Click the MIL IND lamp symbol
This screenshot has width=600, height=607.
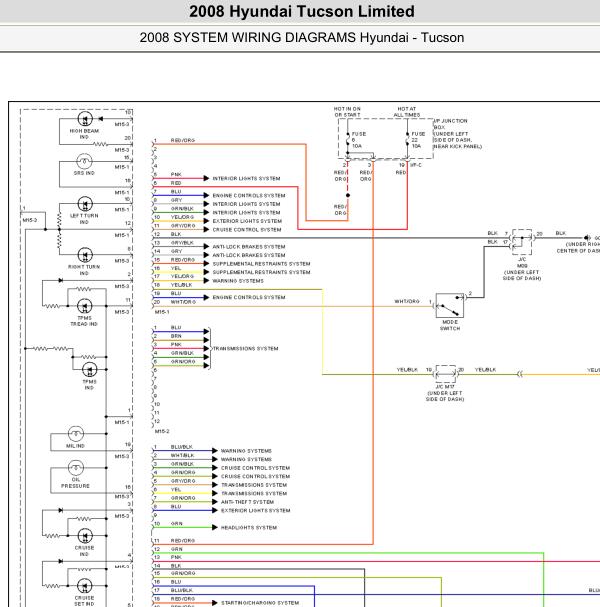click(x=76, y=434)
